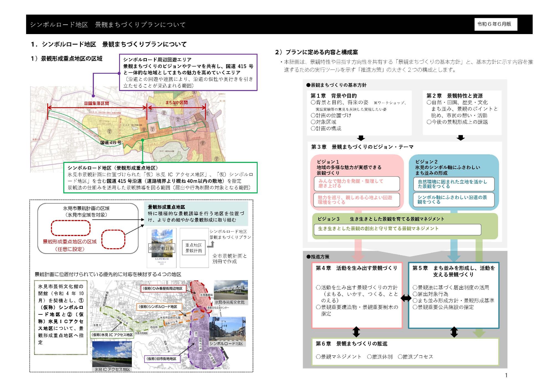Viewport: 554px width, 392px height.
Task: Click the 氷見市景観計画の区域 label
Action: click(x=86, y=208)
